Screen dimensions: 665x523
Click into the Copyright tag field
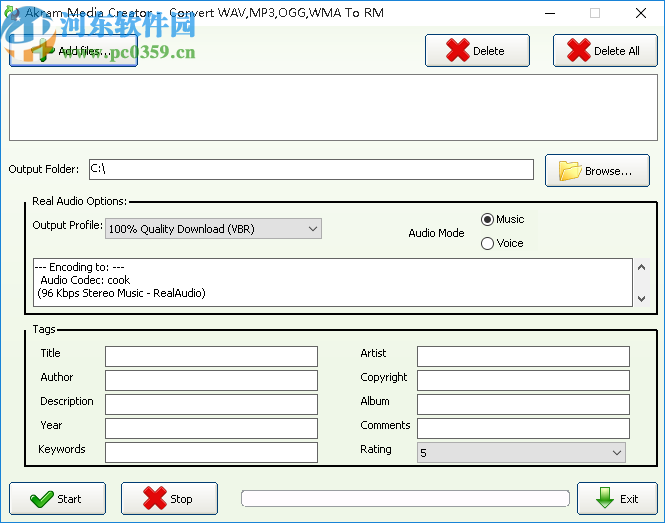tap(523, 380)
